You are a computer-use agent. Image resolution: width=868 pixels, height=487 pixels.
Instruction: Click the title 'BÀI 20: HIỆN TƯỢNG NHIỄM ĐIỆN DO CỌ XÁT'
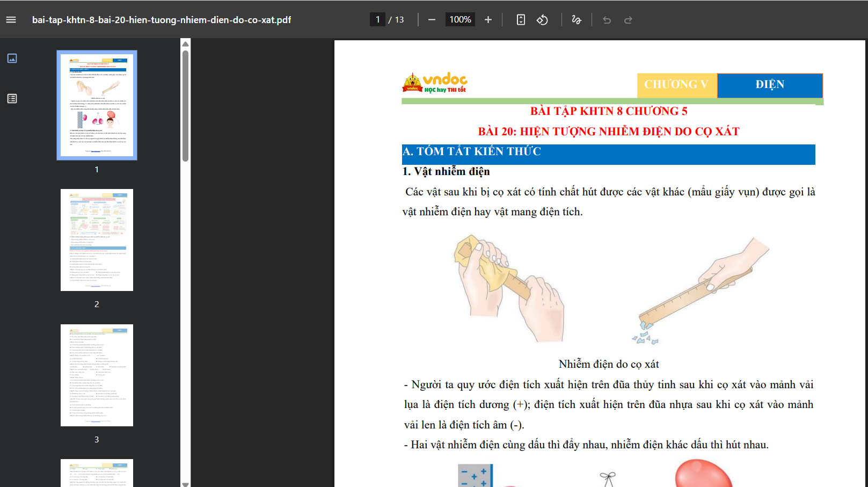(x=609, y=132)
